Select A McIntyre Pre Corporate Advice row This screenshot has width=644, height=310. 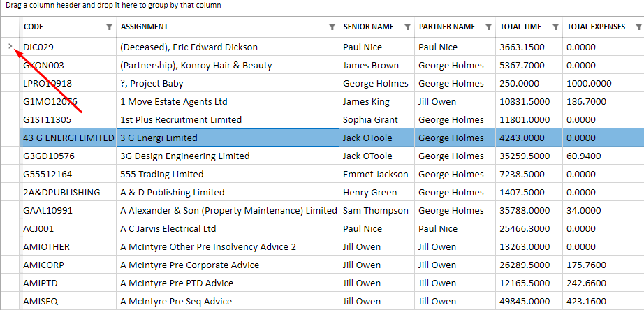coord(189,265)
